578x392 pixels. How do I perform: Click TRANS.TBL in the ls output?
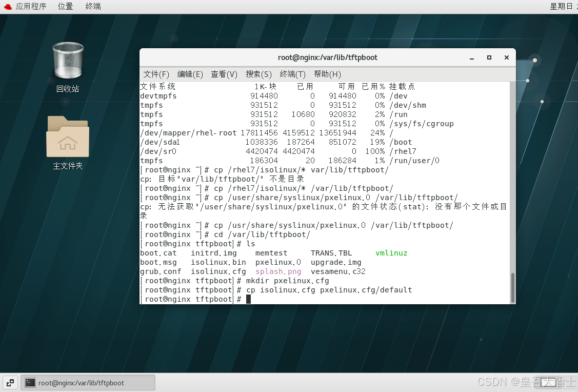pyautogui.click(x=331, y=253)
